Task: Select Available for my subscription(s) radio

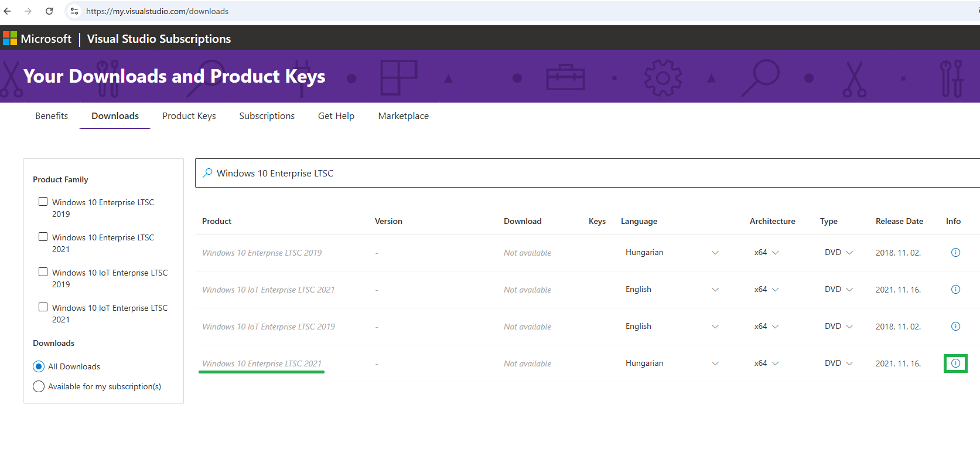Action: point(39,386)
